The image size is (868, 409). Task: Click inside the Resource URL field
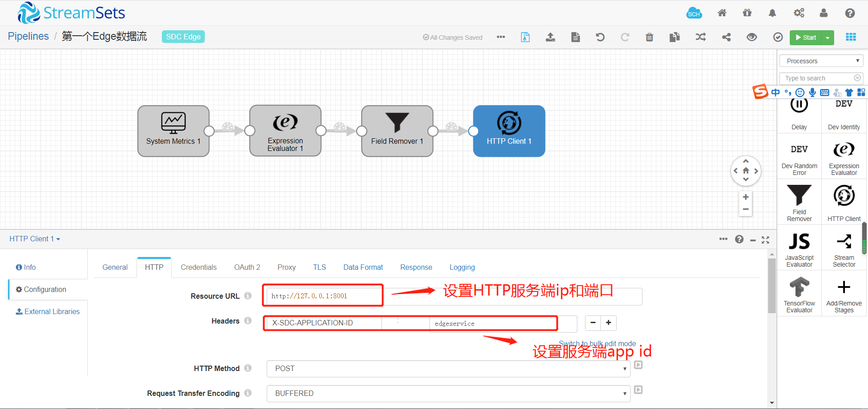click(x=322, y=296)
